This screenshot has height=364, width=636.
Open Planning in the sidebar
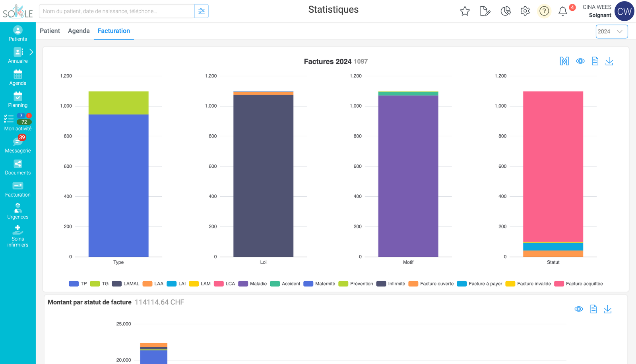click(x=18, y=100)
